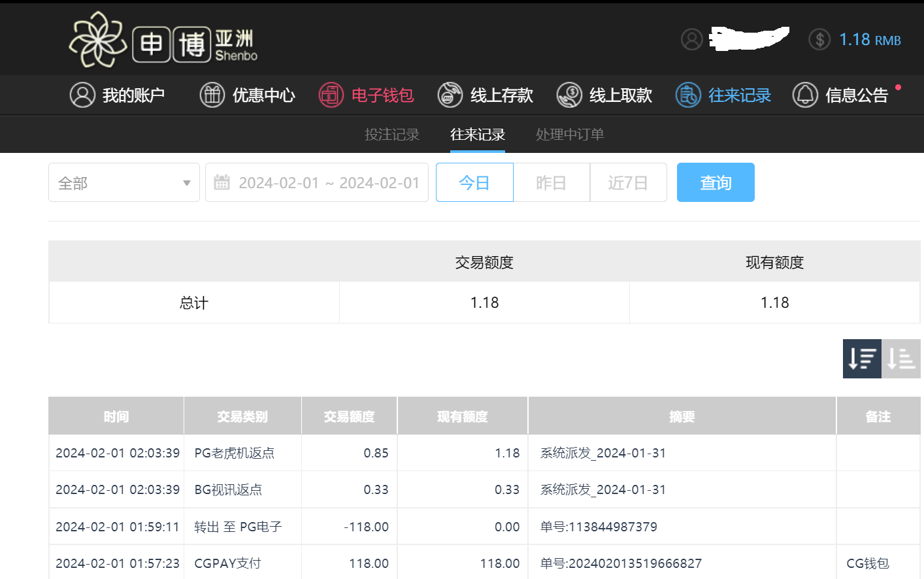The width and height of the screenshot is (924, 579).
Task: Click the 现有额度 table column header
Action: pyautogui.click(x=463, y=416)
